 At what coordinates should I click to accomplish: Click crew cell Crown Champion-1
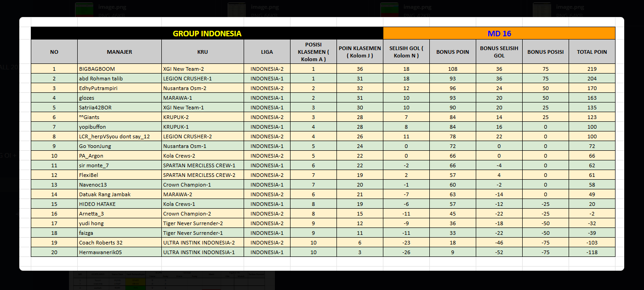pos(203,185)
